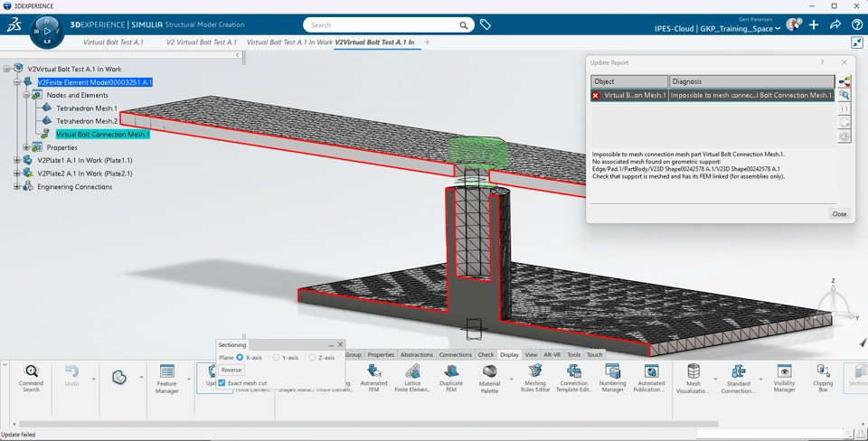The height and width of the screenshot is (441, 868).
Task: Select Z-axis plane radio button
Action: point(312,358)
